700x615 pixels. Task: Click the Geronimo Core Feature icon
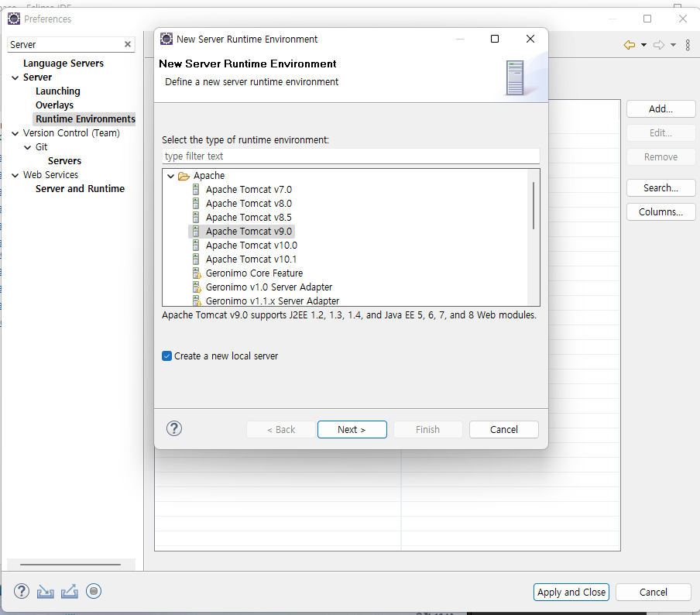(197, 273)
